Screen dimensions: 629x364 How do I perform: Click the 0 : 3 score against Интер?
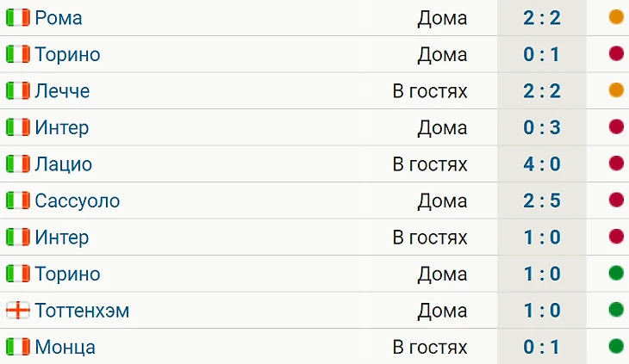pyautogui.click(x=542, y=127)
